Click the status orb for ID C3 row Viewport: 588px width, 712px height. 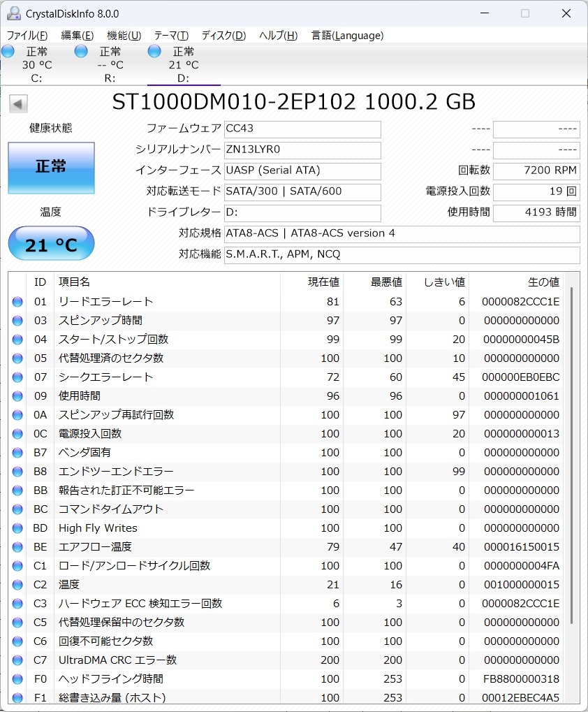pyautogui.click(x=17, y=604)
